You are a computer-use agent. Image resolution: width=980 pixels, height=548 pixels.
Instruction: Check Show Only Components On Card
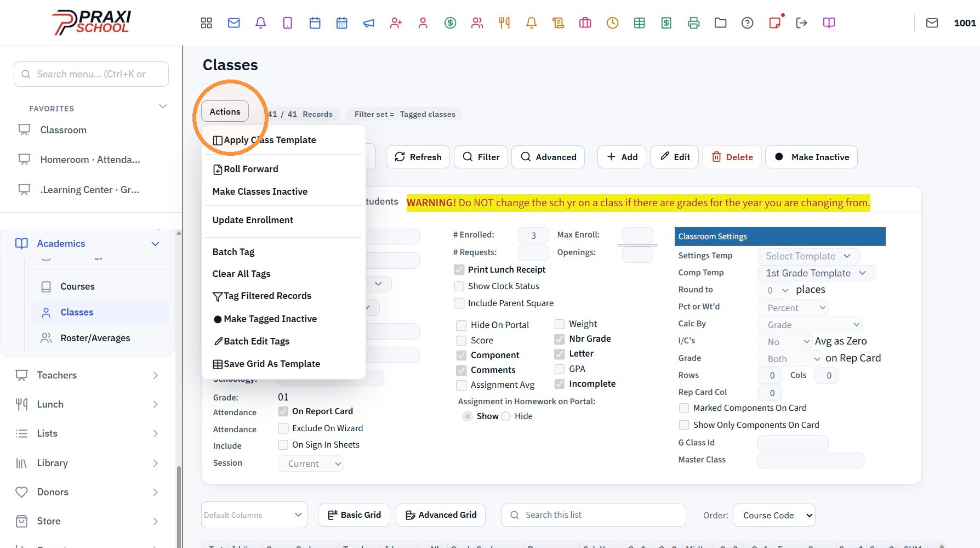click(684, 425)
